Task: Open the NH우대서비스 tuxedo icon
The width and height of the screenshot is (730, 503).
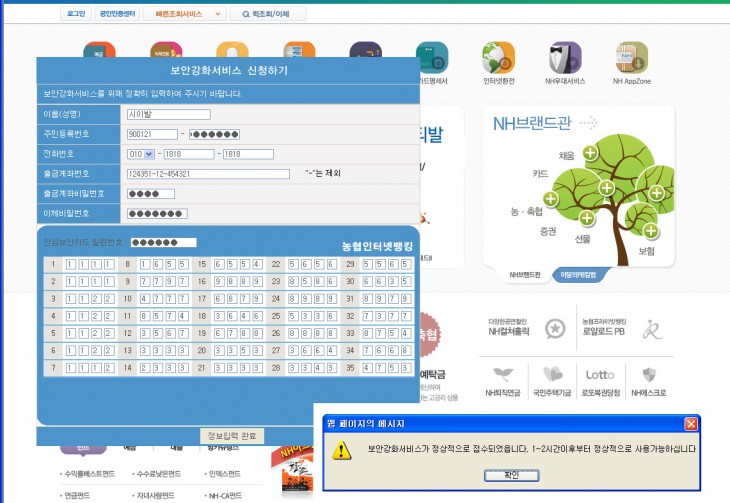Action: 565,58
